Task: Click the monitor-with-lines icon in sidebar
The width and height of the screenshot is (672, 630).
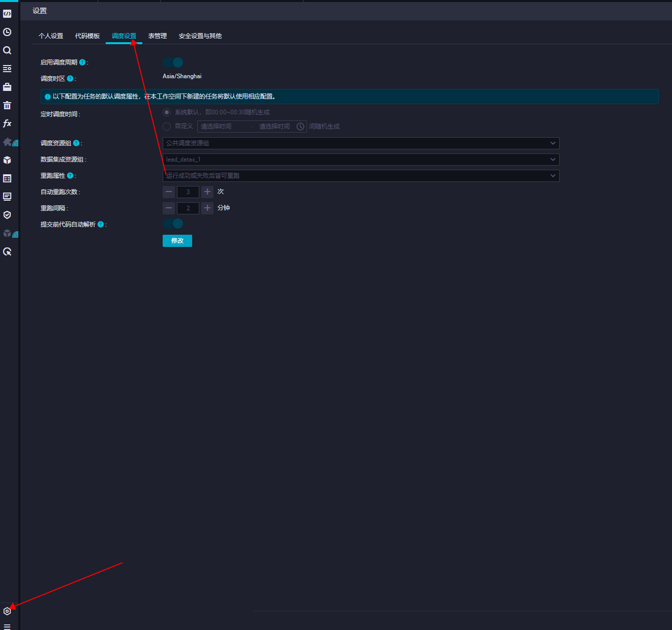Action: 7,197
